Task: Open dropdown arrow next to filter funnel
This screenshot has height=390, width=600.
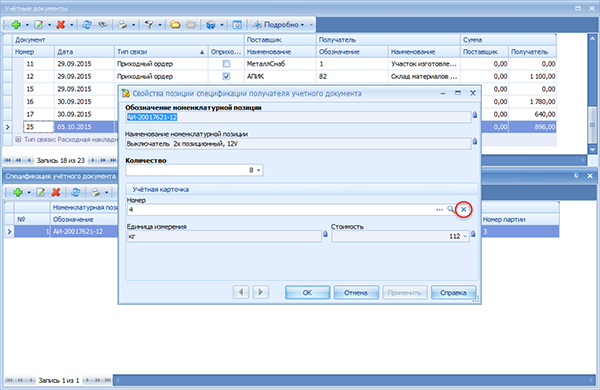Action: 160,25
